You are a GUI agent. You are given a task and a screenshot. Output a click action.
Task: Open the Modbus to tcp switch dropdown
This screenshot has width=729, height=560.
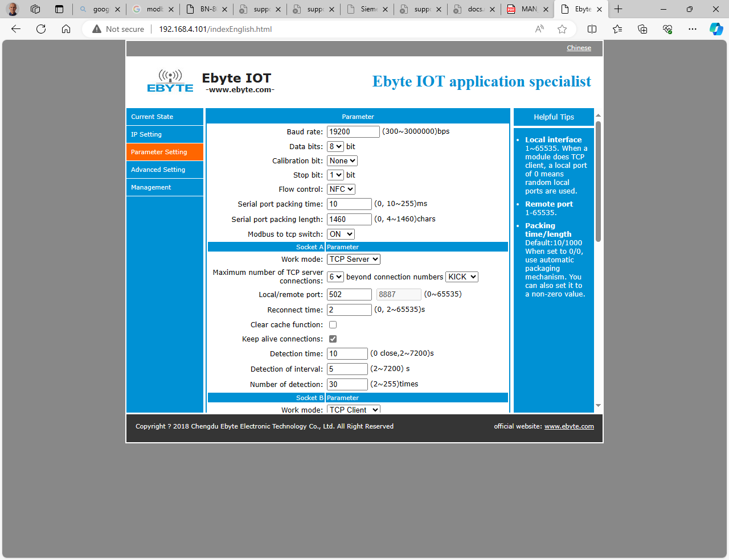click(x=341, y=234)
